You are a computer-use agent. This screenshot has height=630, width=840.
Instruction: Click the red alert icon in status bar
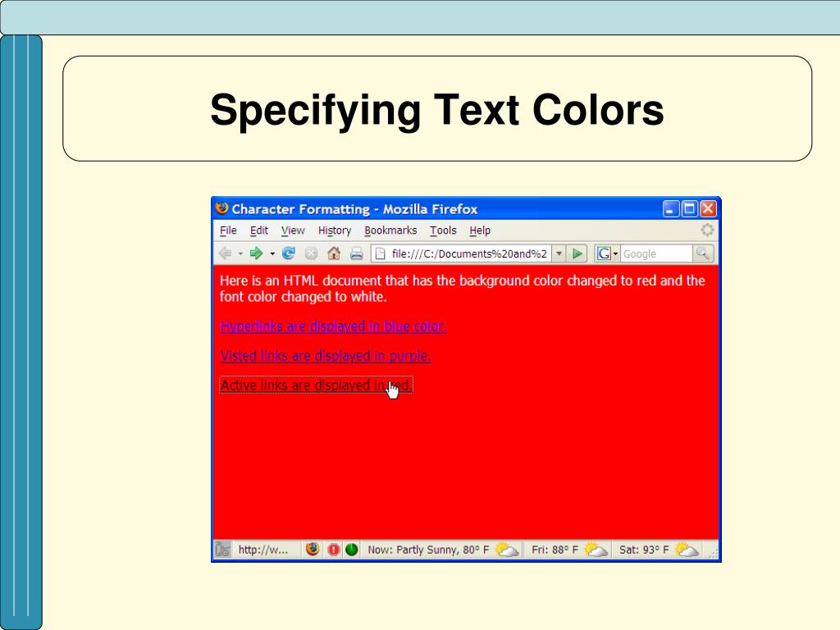333,550
